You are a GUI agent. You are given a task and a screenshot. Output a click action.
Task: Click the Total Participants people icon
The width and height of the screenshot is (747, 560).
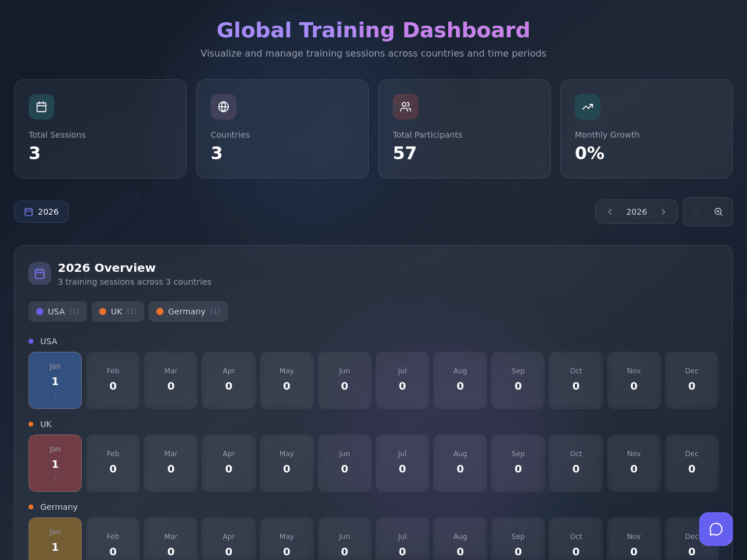coord(406,107)
